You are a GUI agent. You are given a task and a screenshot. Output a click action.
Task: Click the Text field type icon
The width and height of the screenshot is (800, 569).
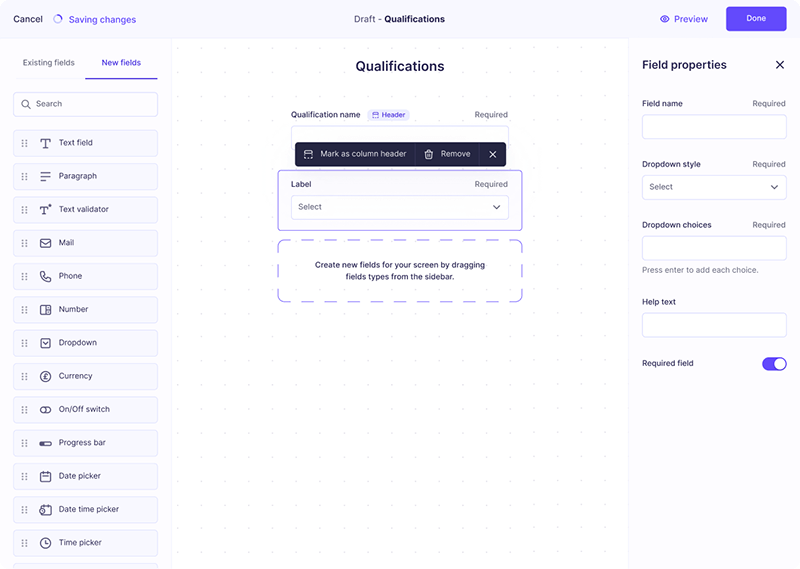[x=45, y=143]
